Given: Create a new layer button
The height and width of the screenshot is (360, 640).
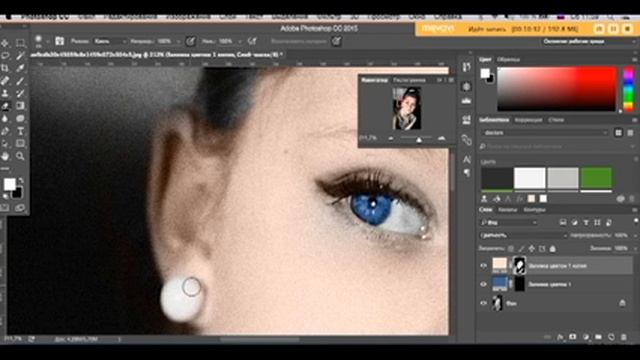Looking at the screenshot, I should point(611,337).
